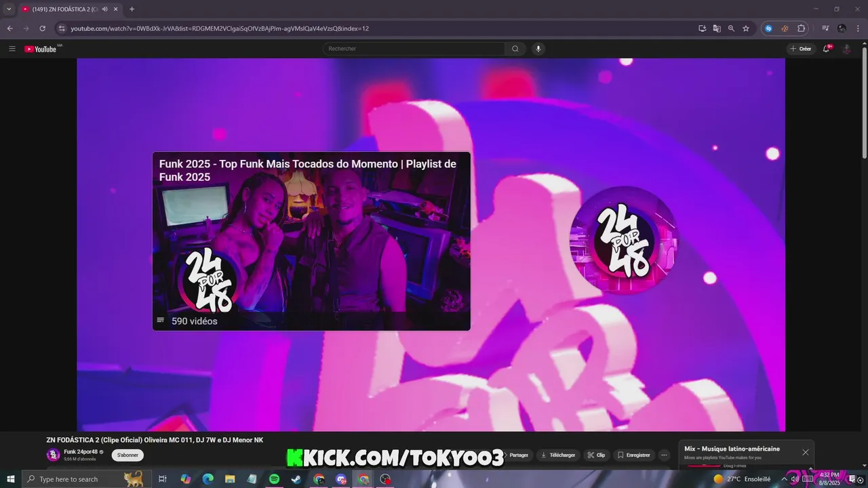Screen dimensions: 868x488
Task: Open Discord from the taskbar
Action: click(341, 479)
